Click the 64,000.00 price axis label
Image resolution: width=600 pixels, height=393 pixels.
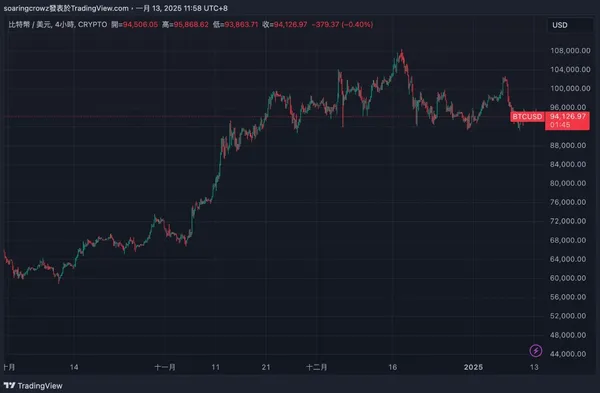(568, 259)
